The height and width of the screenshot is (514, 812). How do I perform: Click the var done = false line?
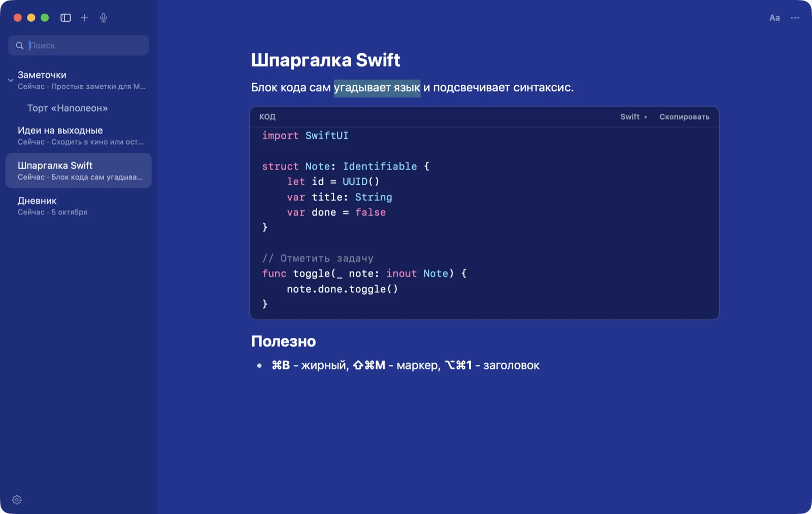click(336, 212)
